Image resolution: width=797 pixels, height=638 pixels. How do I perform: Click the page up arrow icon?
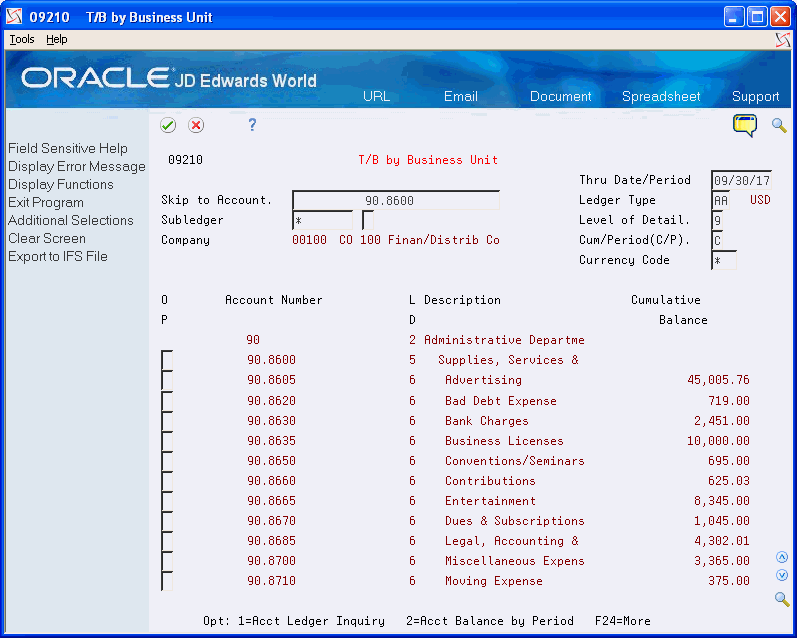point(782,557)
